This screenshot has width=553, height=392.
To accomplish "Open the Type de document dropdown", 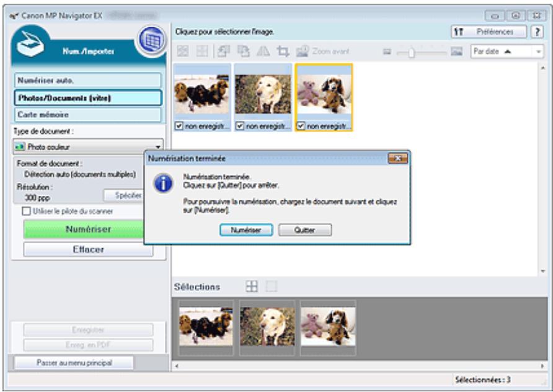I will (x=88, y=147).
